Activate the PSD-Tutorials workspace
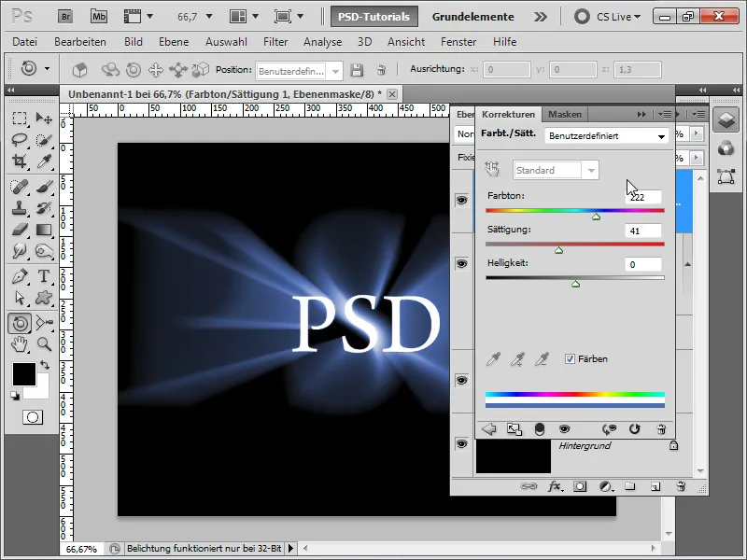747x560 pixels. point(374,17)
